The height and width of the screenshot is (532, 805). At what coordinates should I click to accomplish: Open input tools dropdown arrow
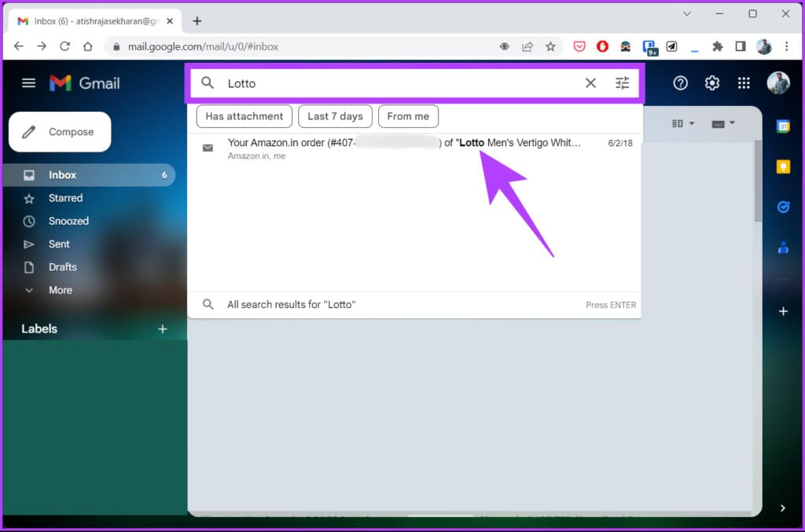coord(732,123)
